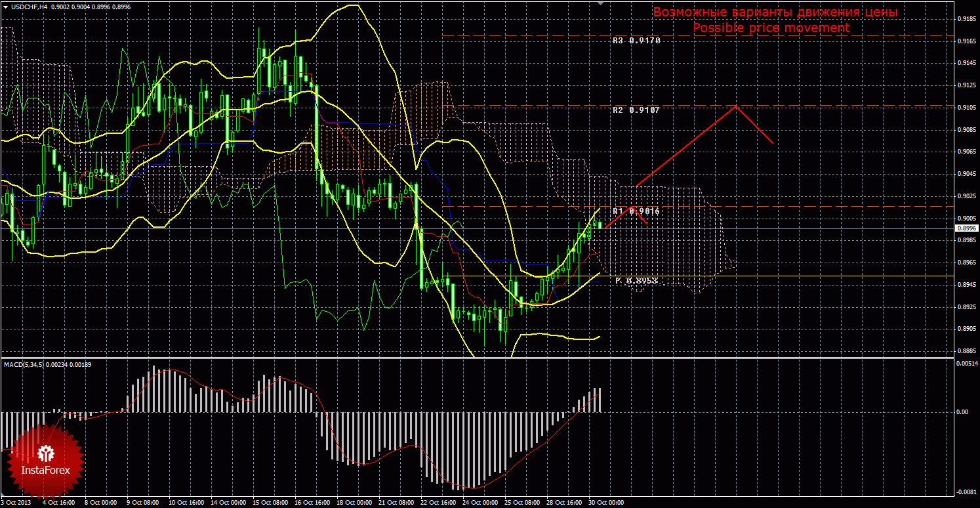Image resolution: width=980 pixels, height=508 pixels.
Task: Click the 0.9085 price axis value
Action: point(967,130)
